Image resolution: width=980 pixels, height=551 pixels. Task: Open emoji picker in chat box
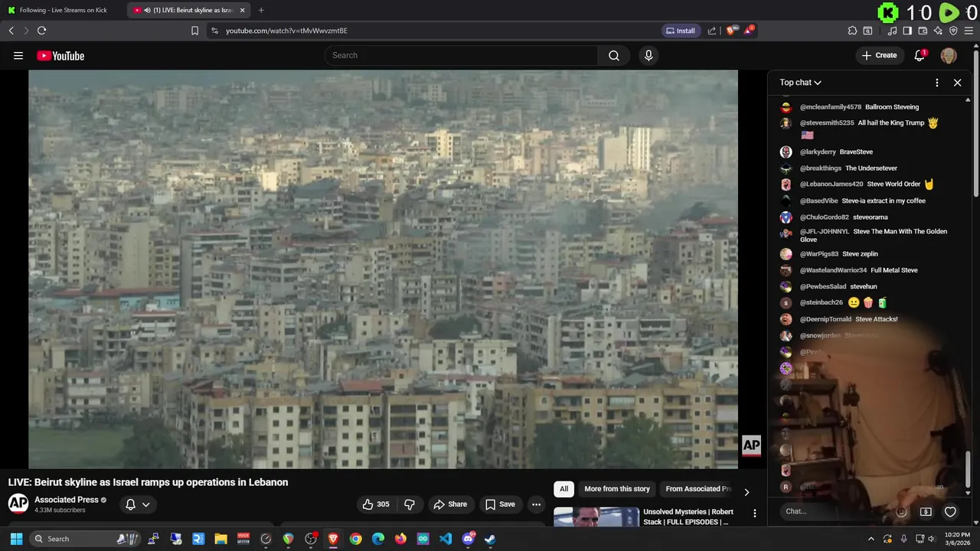(x=901, y=512)
